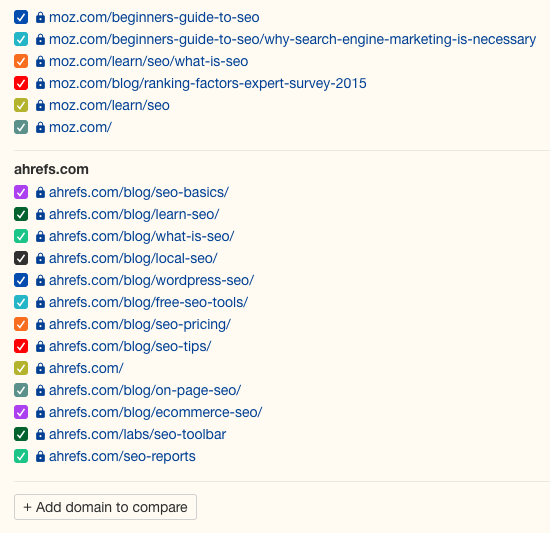This screenshot has width=550, height=533.
Task: Click lock icon beside moz.com/learn/seo/what-is-seo
Action: pos(40,61)
